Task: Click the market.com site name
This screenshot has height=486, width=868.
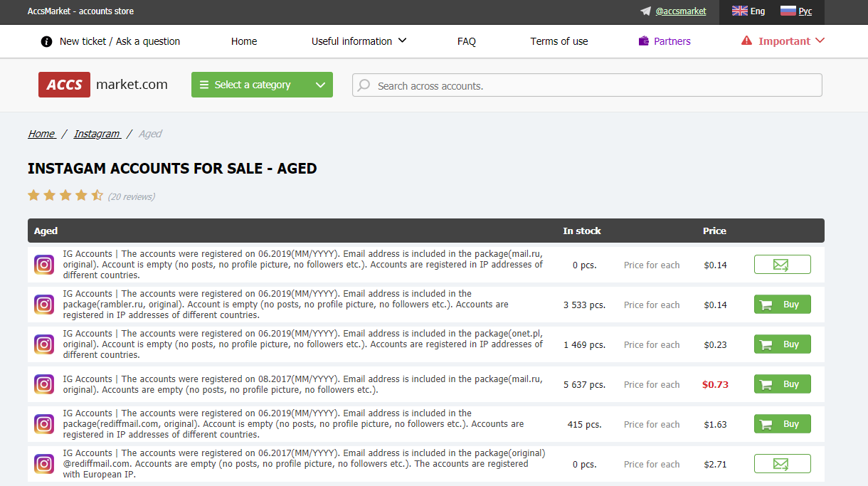Action: tap(132, 85)
